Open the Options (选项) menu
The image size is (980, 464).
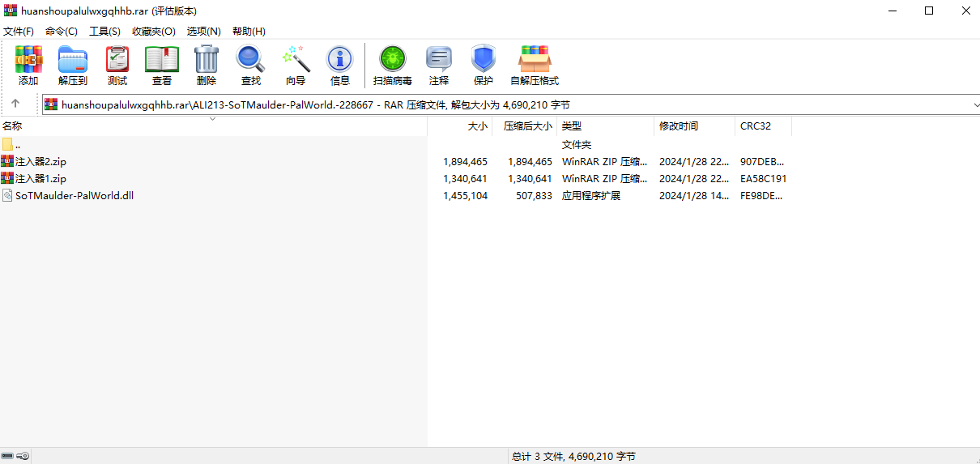[x=204, y=31]
